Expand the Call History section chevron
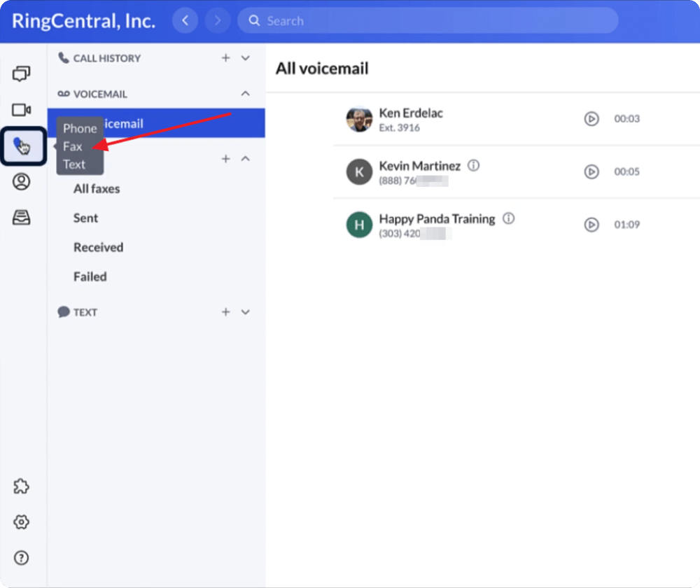The height and width of the screenshot is (588, 700). click(x=246, y=58)
